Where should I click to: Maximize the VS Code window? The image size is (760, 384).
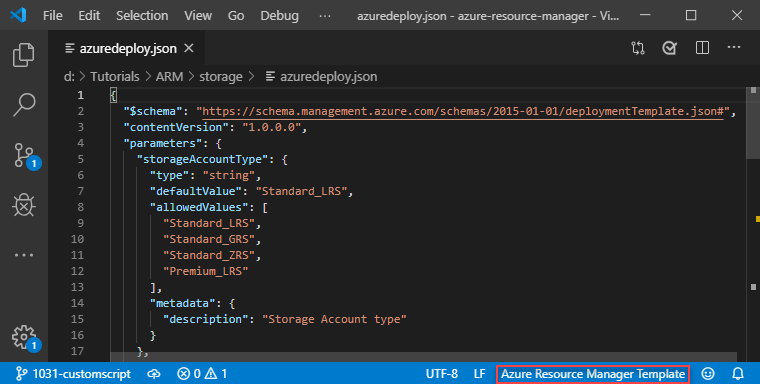[691, 16]
